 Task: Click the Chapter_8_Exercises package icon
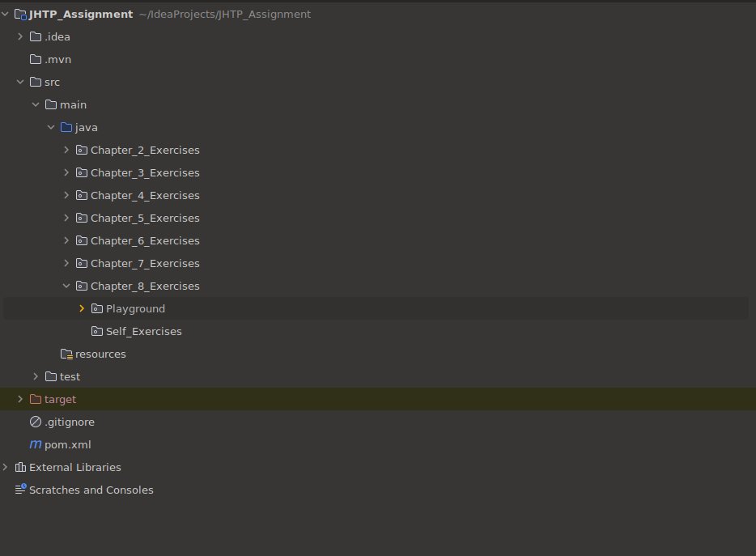(82, 286)
